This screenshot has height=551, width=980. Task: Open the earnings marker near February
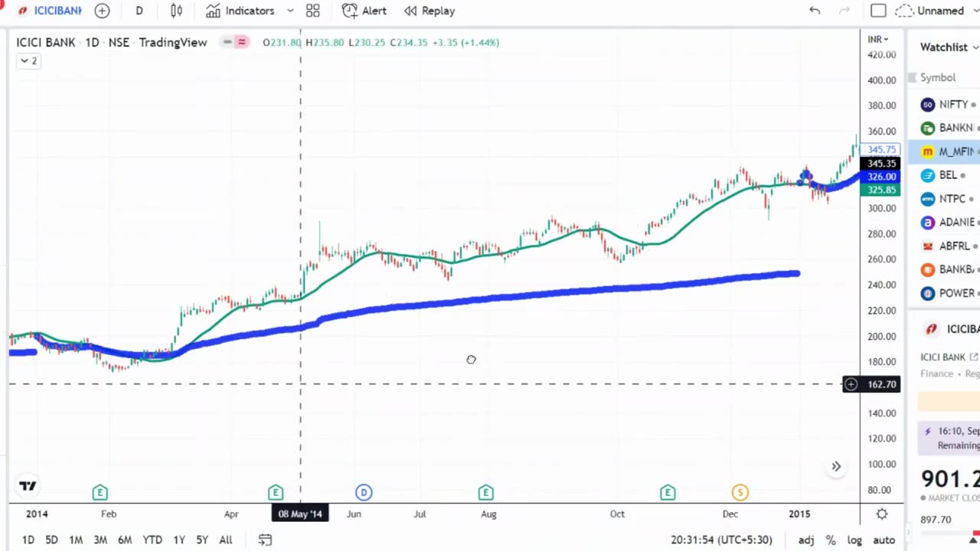pyautogui.click(x=100, y=492)
